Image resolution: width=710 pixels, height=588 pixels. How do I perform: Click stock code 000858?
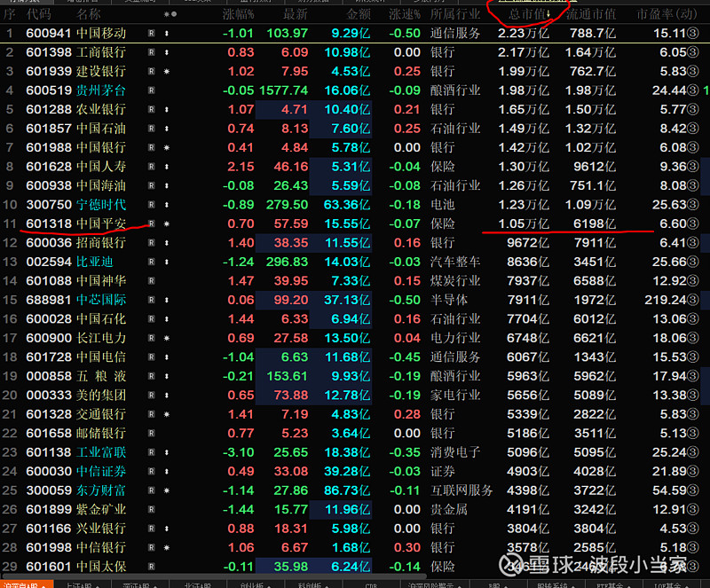[x=49, y=376]
